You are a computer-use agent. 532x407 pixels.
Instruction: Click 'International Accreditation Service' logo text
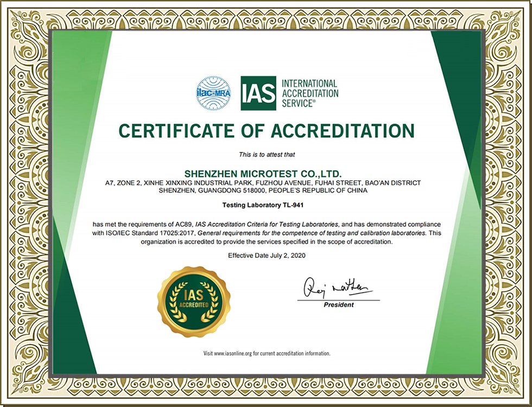pyautogui.click(x=310, y=93)
